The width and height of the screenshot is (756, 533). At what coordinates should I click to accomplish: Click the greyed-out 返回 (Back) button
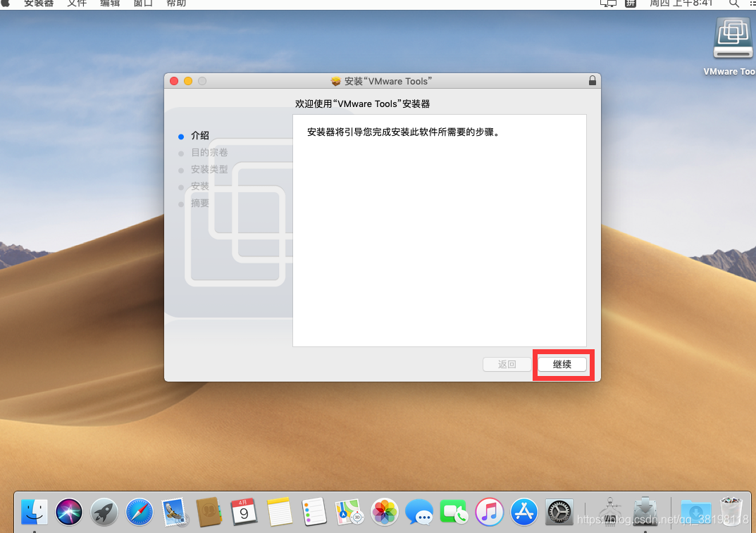click(507, 364)
